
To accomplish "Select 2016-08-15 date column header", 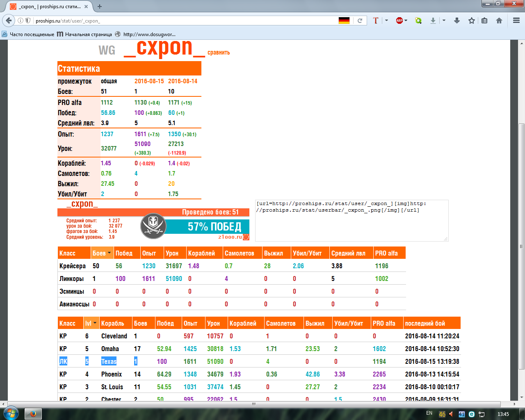I will point(149,81).
